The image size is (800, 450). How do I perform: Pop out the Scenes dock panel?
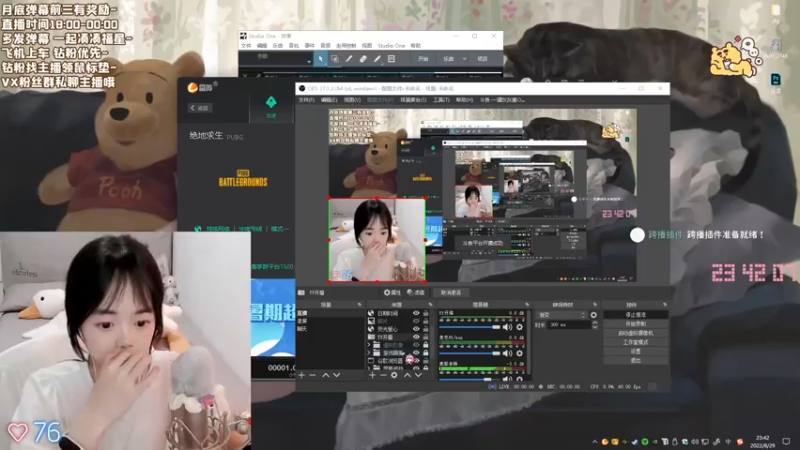coord(359,305)
